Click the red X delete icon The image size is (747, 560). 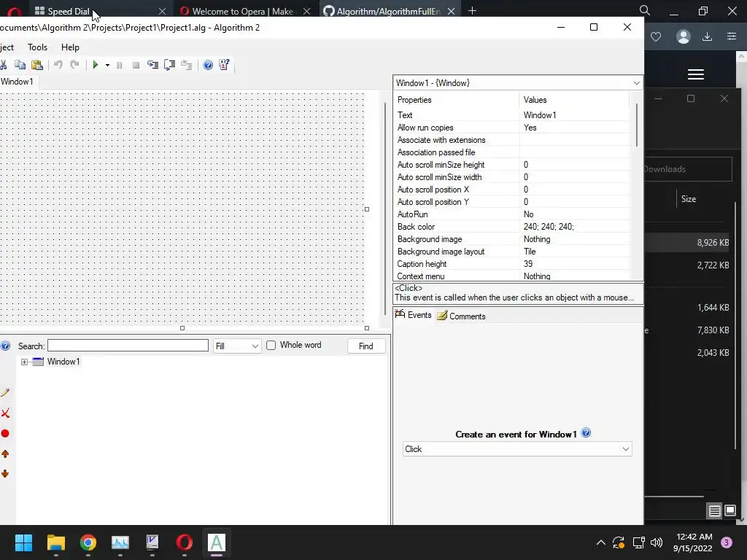tap(5, 413)
